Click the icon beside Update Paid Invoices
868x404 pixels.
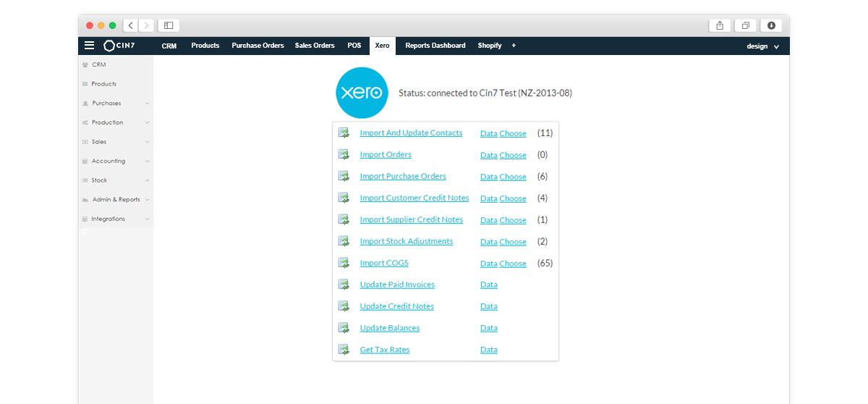[x=344, y=285]
